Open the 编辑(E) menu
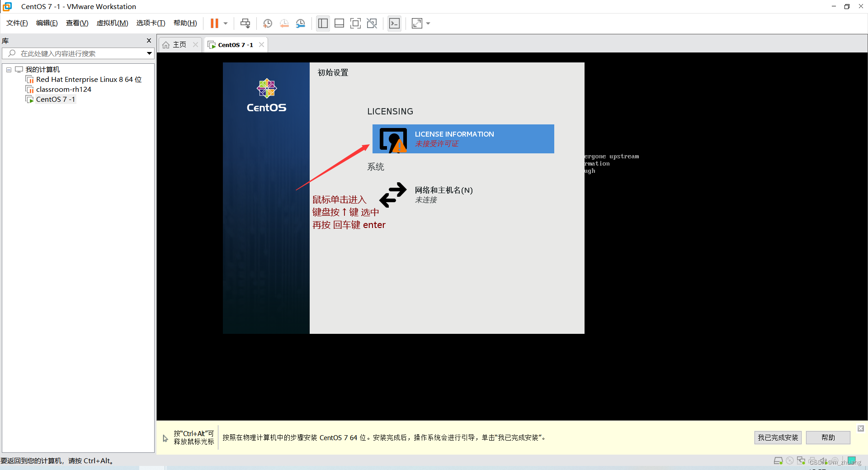868x470 pixels. coord(47,23)
